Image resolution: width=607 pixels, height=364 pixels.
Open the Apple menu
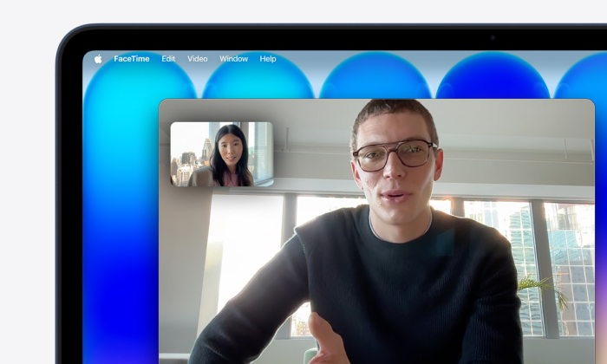98,59
